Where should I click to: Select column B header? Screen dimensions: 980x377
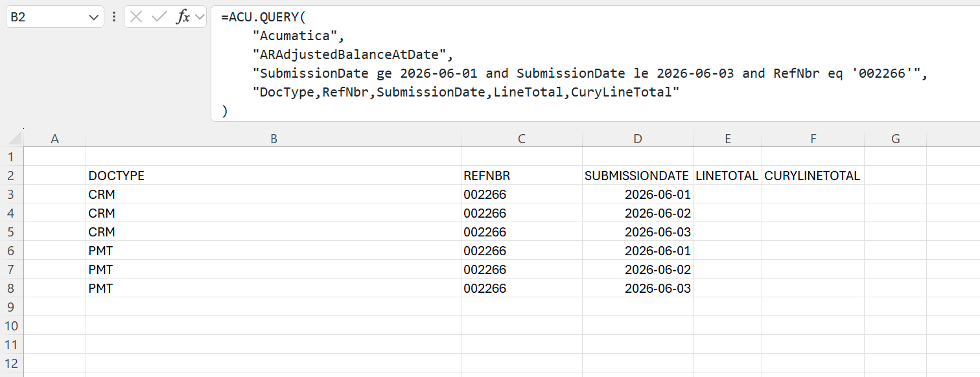tap(274, 138)
